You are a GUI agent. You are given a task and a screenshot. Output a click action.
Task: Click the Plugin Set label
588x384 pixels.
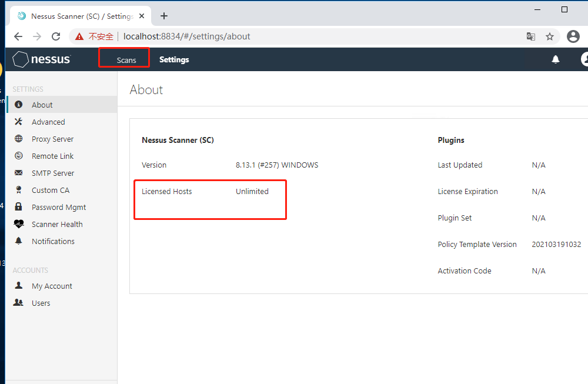(x=455, y=218)
